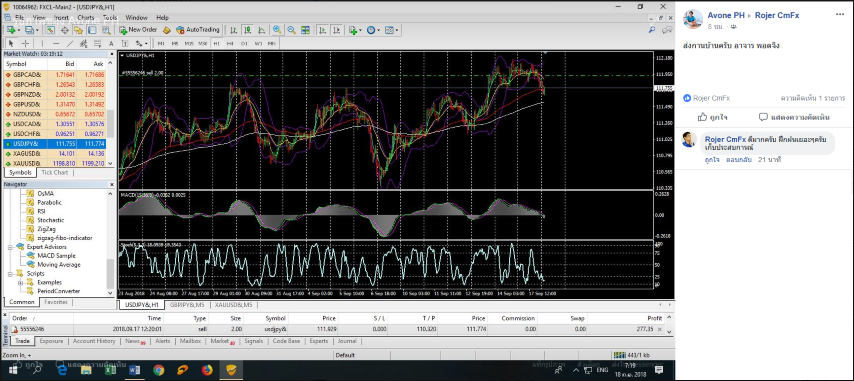
Task: Toggle the AutoTrading button
Action: pyautogui.click(x=198, y=30)
